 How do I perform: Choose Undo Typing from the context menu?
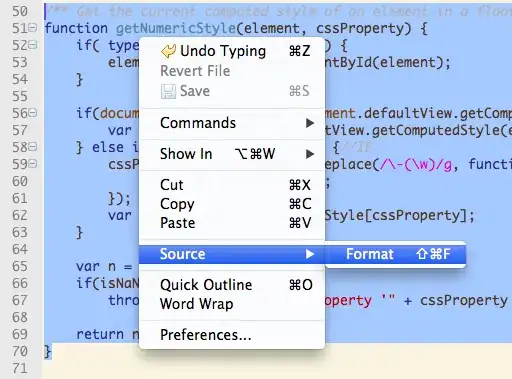click(232, 51)
